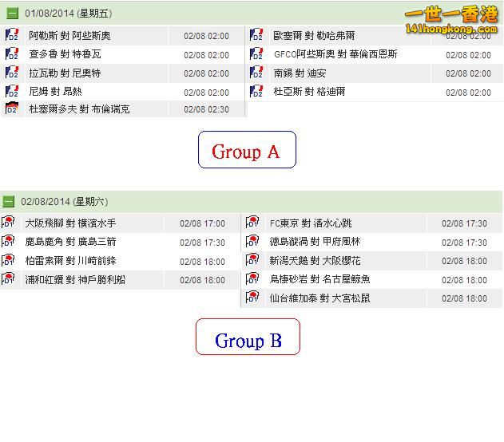Click the Group A label box

[247, 151]
